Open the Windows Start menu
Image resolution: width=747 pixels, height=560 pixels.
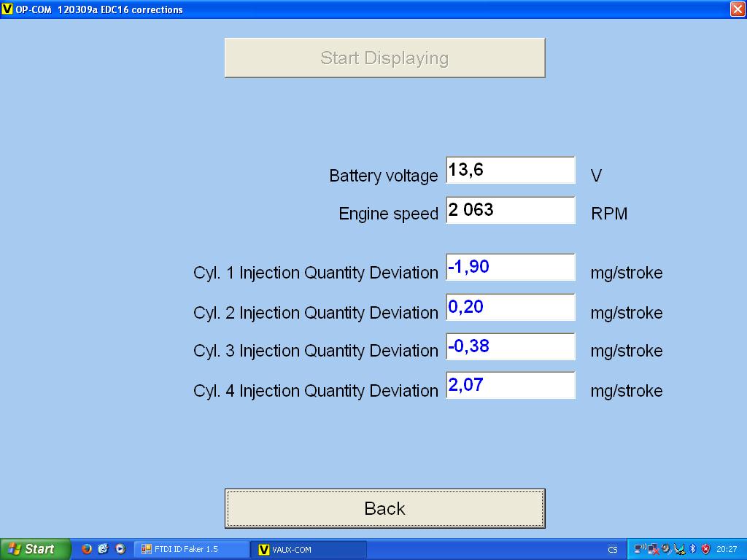[35, 549]
